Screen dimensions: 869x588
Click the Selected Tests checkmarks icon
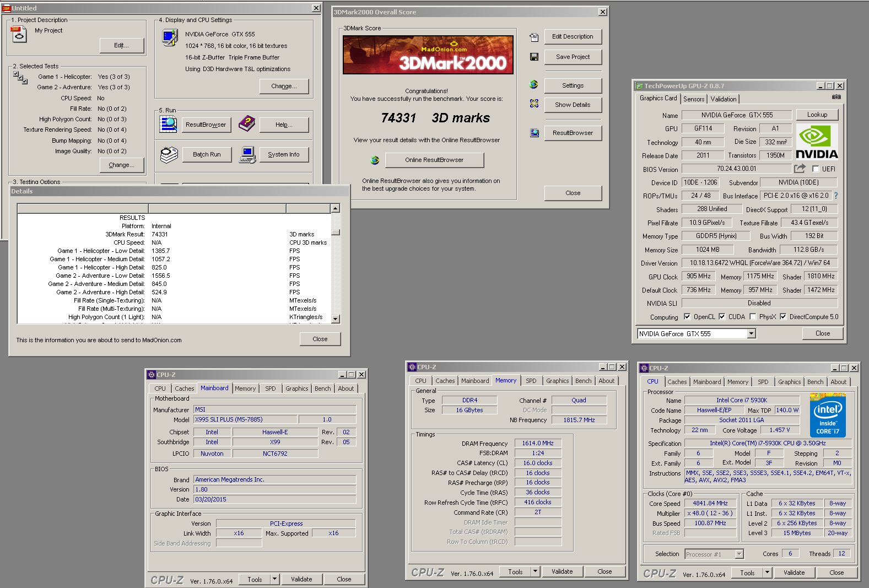[x=20, y=78]
